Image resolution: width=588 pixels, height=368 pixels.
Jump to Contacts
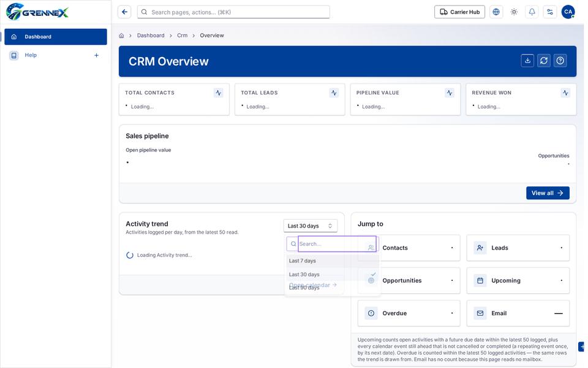pyautogui.click(x=409, y=248)
